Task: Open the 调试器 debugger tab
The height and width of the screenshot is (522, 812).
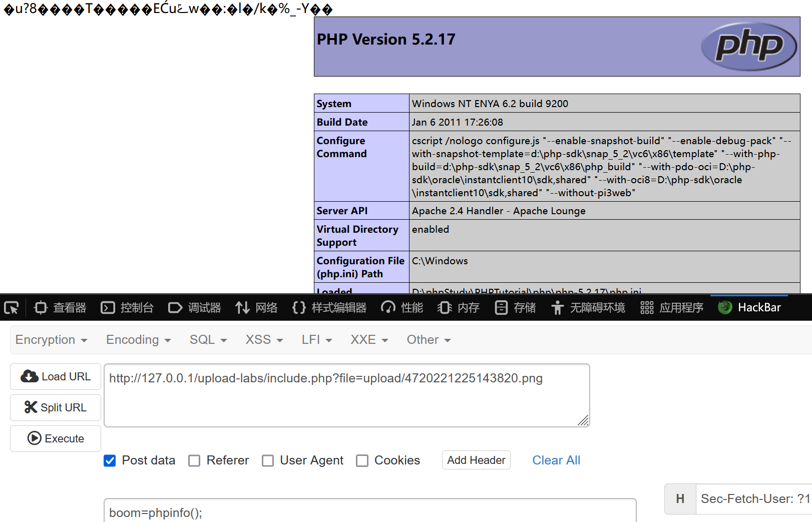Action: coord(195,307)
